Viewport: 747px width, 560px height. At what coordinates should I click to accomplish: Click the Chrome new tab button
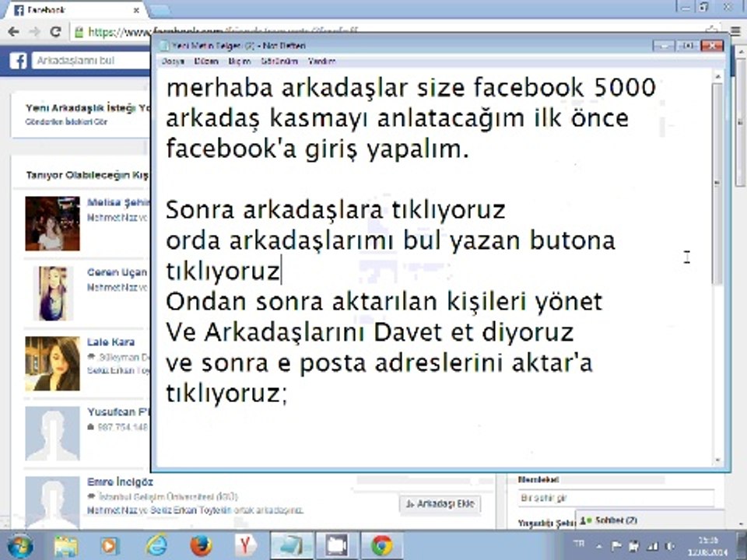pos(160,10)
